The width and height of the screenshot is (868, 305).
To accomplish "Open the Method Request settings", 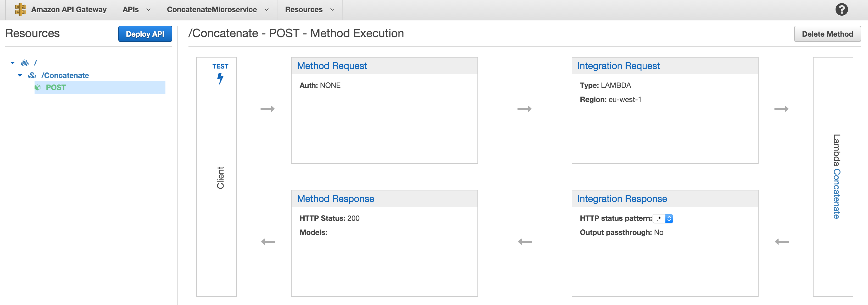I will tap(332, 66).
